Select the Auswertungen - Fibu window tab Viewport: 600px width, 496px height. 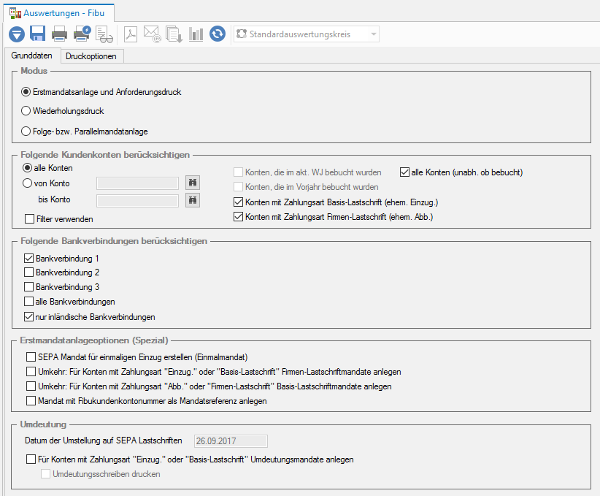coord(58,13)
